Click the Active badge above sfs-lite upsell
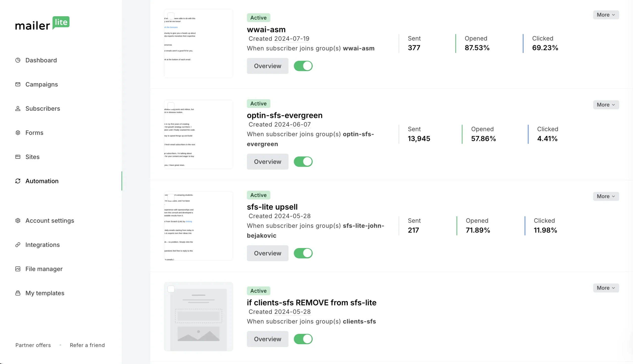 tap(258, 195)
